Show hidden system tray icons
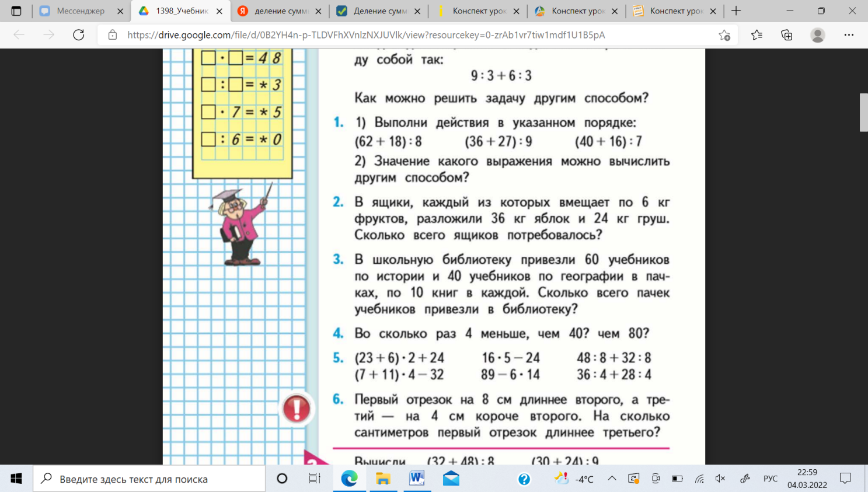 [612, 479]
